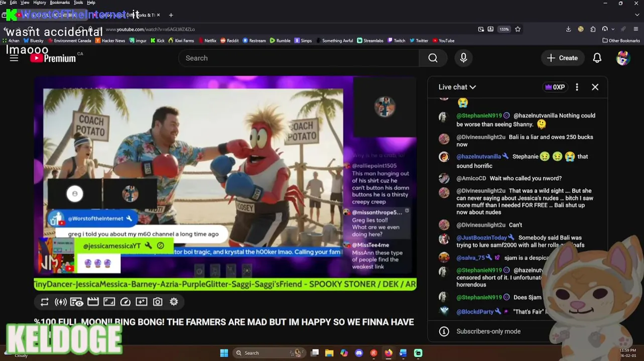Screen dimensions: 644x361
Task: Click the loop icon under the video
Action: [45, 302]
